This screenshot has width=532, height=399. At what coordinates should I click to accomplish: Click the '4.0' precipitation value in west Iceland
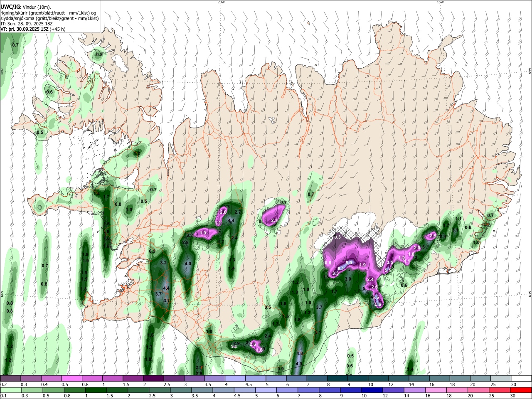tap(187, 264)
